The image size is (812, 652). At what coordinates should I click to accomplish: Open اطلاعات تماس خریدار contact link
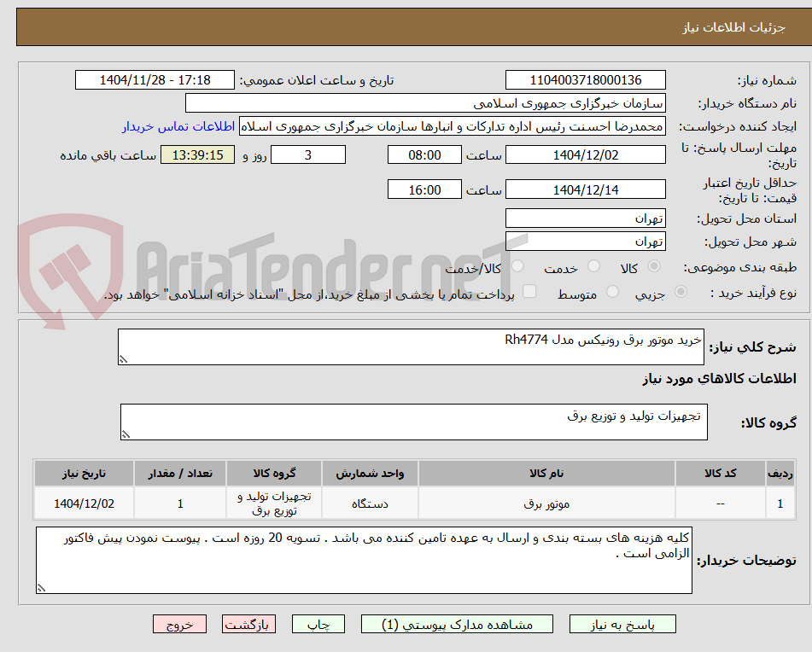pyautogui.click(x=178, y=127)
